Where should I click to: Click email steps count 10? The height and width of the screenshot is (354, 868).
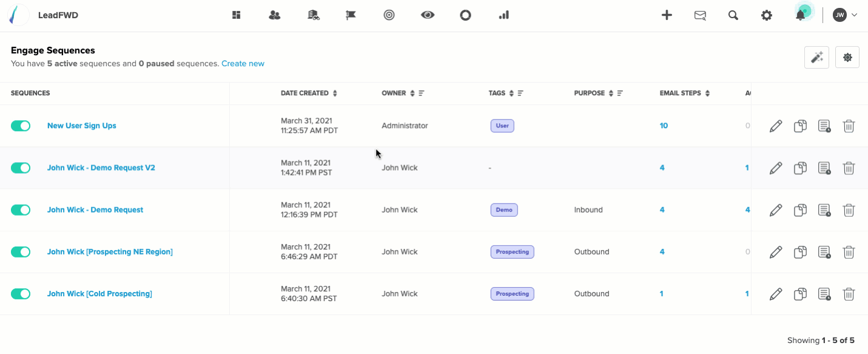tap(664, 126)
